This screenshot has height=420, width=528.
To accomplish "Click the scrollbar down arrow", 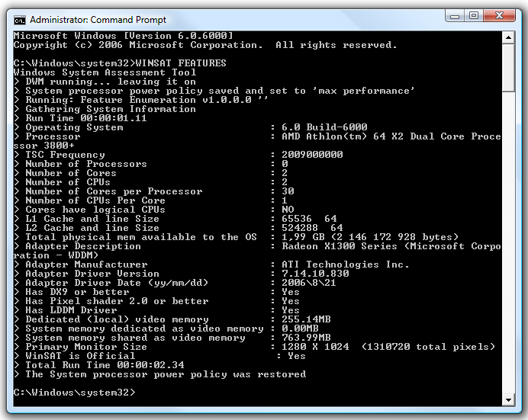I will [x=508, y=400].
